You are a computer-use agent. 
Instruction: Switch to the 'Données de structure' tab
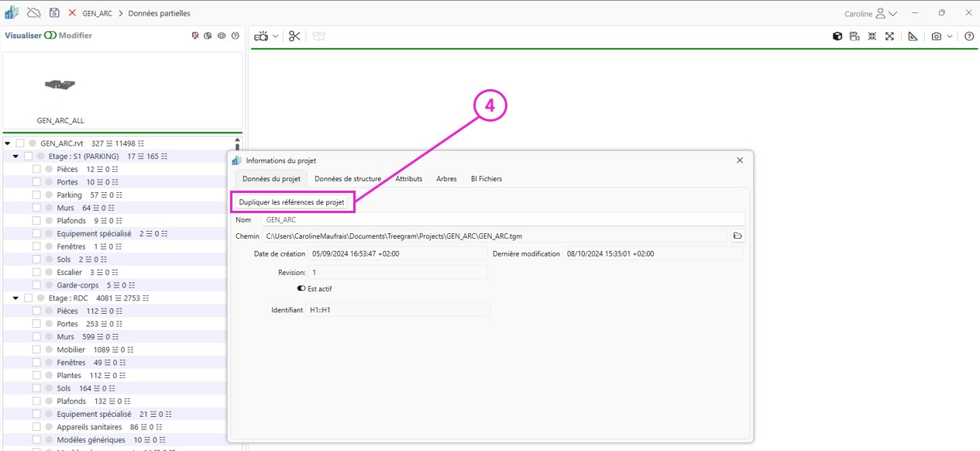pos(348,178)
